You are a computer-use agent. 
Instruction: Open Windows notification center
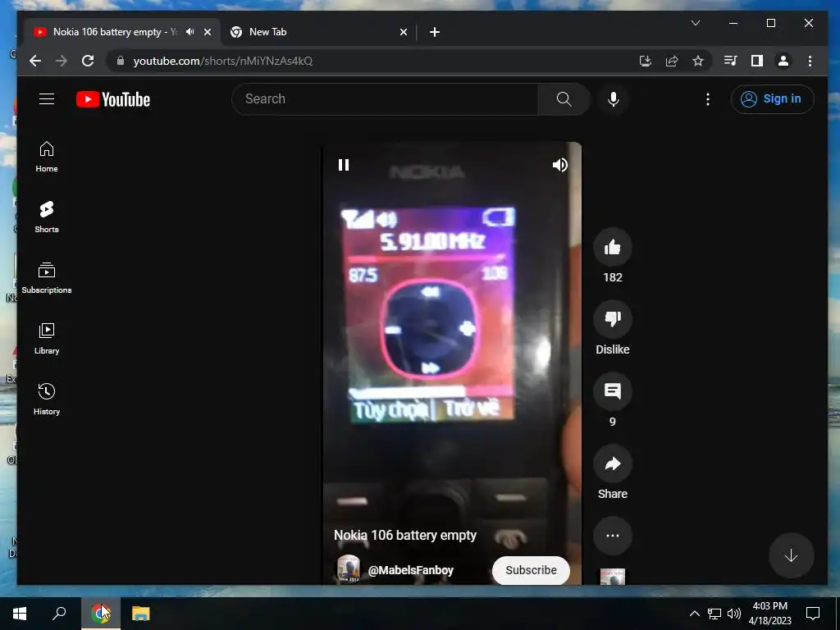(x=813, y=614)
